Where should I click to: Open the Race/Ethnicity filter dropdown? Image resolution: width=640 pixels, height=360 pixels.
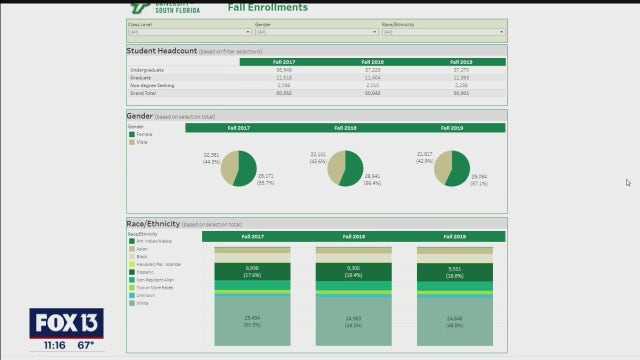(x=444, y=32)
